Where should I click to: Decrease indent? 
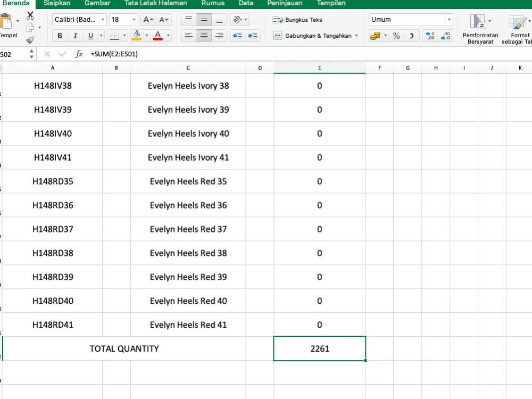coord(237,36)
